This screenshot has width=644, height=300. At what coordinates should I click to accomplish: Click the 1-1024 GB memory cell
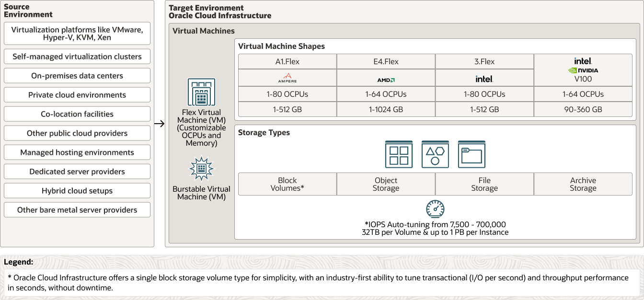(x=386, y=109)
